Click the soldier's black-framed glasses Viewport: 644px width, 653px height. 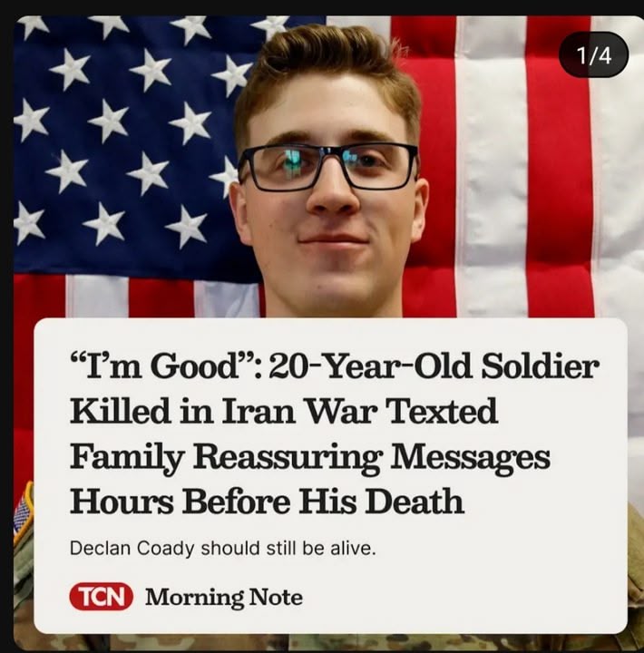(327, 167)
